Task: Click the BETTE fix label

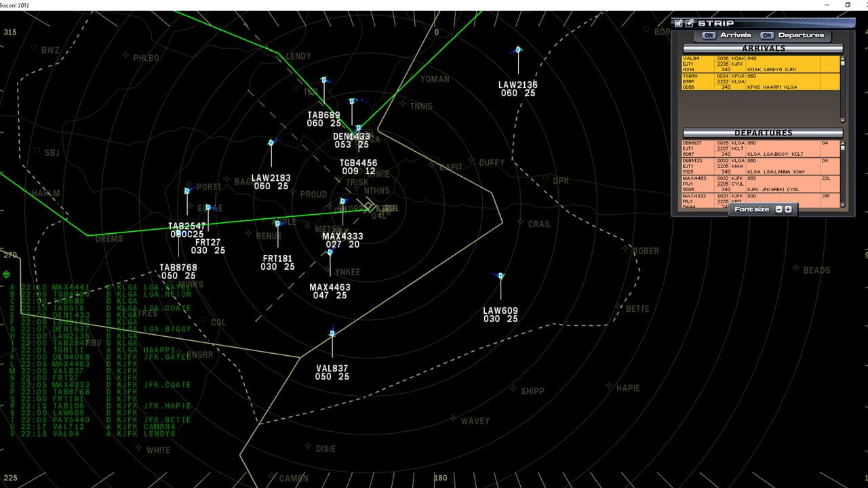Action: tap(637, 309)
